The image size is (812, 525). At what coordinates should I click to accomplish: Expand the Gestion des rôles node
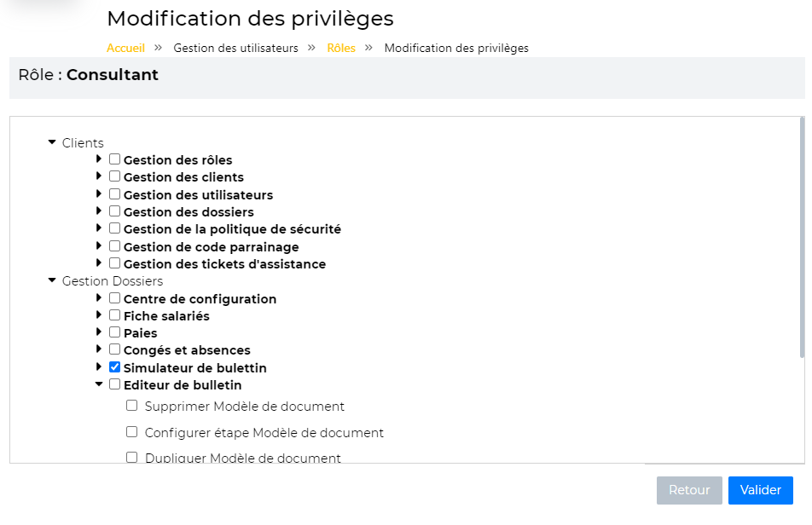[x=99, y=159]
